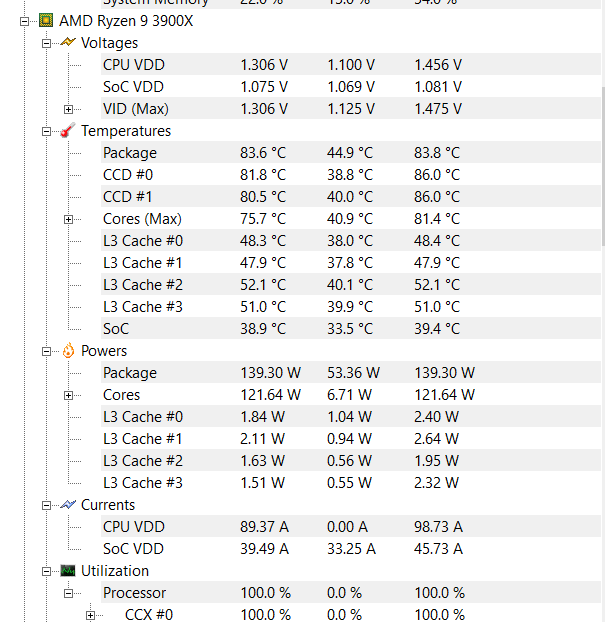This screenshot has width=605, height=622.
Task: Click the Currents wave icon
Action: tap(68, 505)
